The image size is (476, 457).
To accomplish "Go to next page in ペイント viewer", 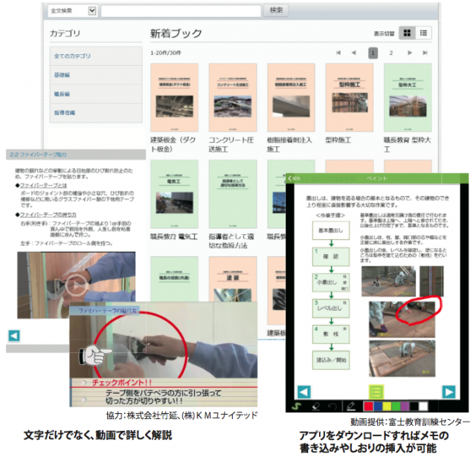I will click(x=448, y=392).
